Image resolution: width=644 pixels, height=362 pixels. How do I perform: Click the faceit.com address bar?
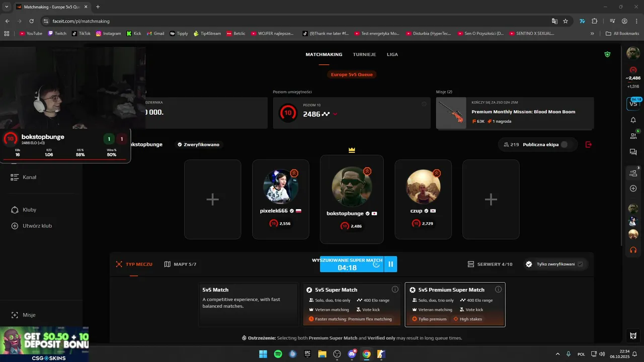pos(297,21)
